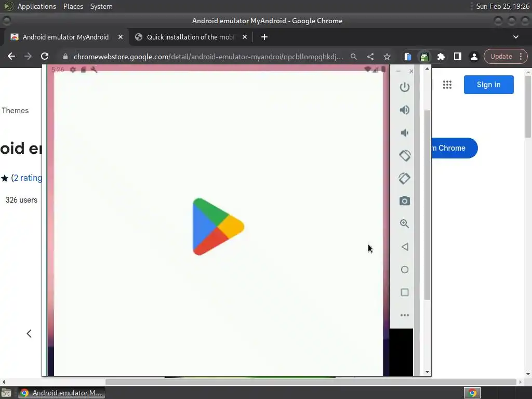Screen dimensions: 532x399
Task: Open the Places menu
Action: pos(73,6)
